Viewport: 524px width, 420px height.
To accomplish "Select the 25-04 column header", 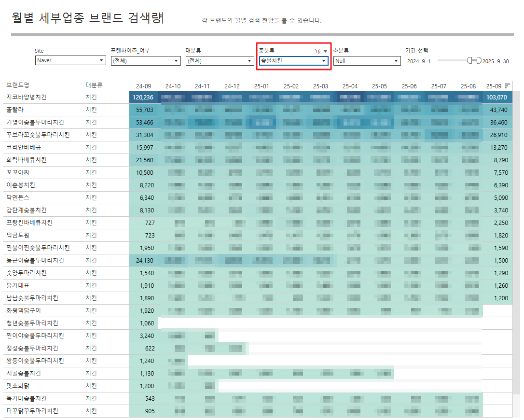I will 350,86.
